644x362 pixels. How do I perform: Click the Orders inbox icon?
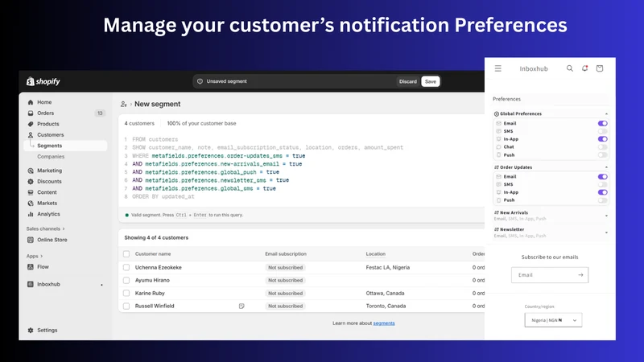(31, 113)
